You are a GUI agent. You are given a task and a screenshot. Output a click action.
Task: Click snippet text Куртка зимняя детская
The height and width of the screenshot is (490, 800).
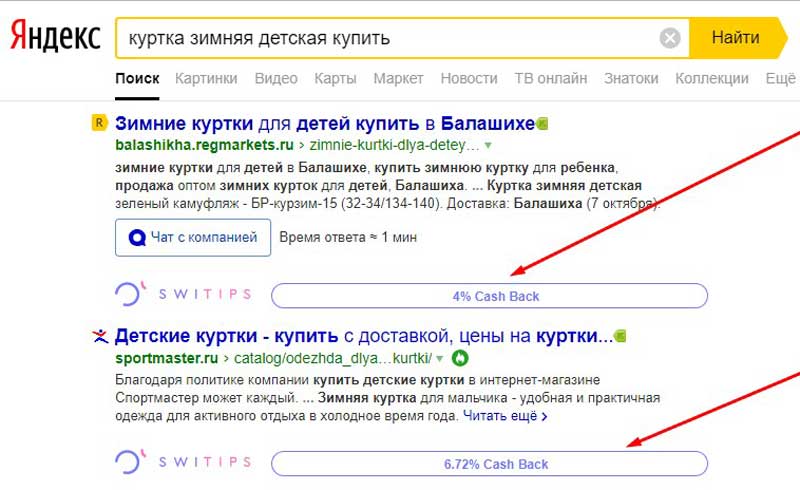pos(564,185)
